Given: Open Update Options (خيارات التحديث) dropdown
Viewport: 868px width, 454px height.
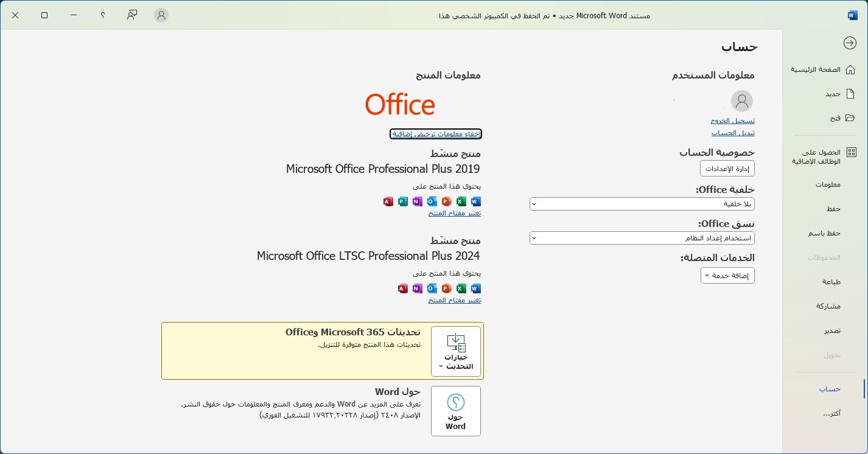Looking at the screenshot, I should pos(456,351).
